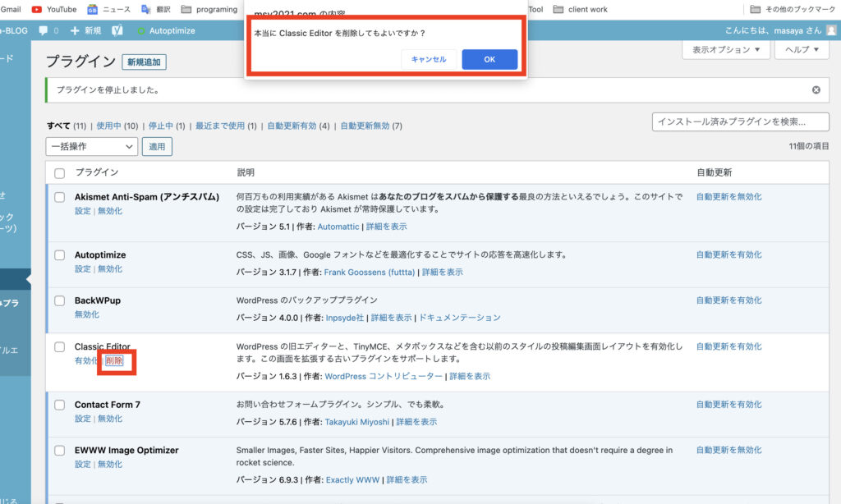841x504 pixels.
Task: Show すべて plugins filter
Action: click(58, 126)
